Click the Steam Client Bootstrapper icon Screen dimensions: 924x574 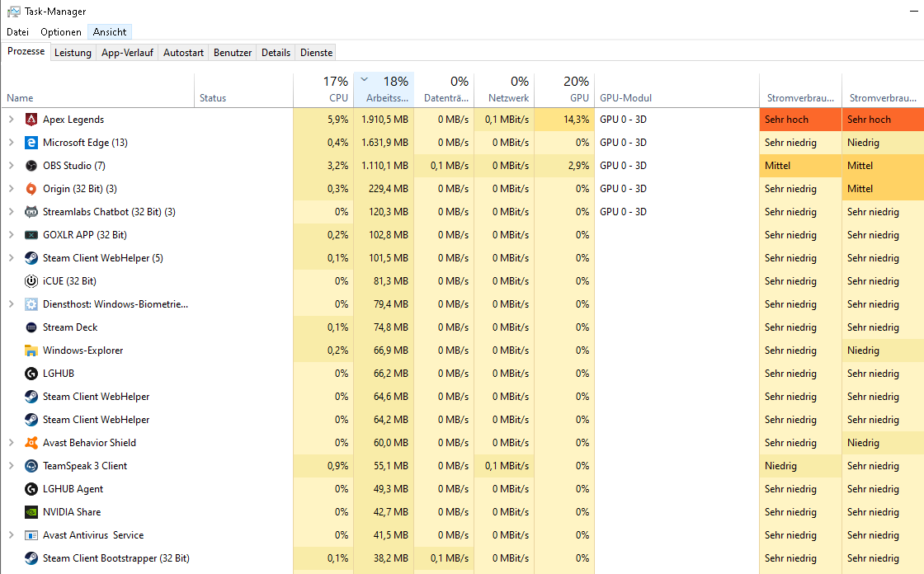tap(31, 558)
